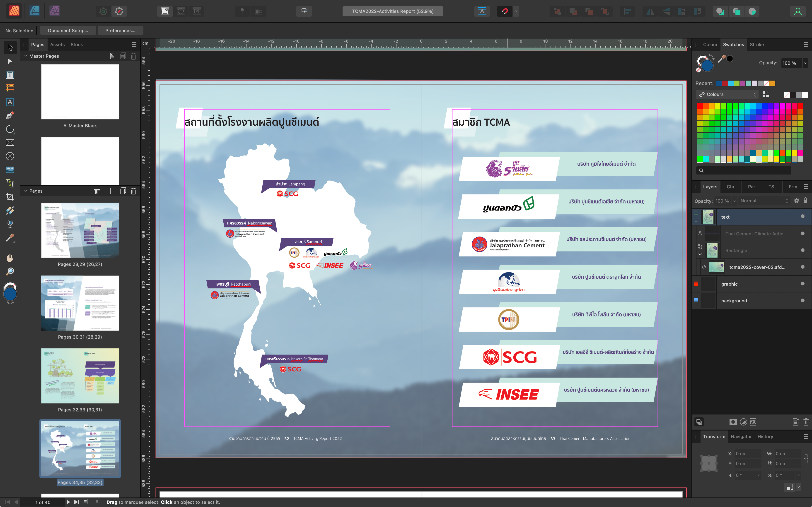Viewport: 812px width, 507px height.
Task: Toggle visibility of the text layer
Action: pyautogui.click(x=802, y=217)
